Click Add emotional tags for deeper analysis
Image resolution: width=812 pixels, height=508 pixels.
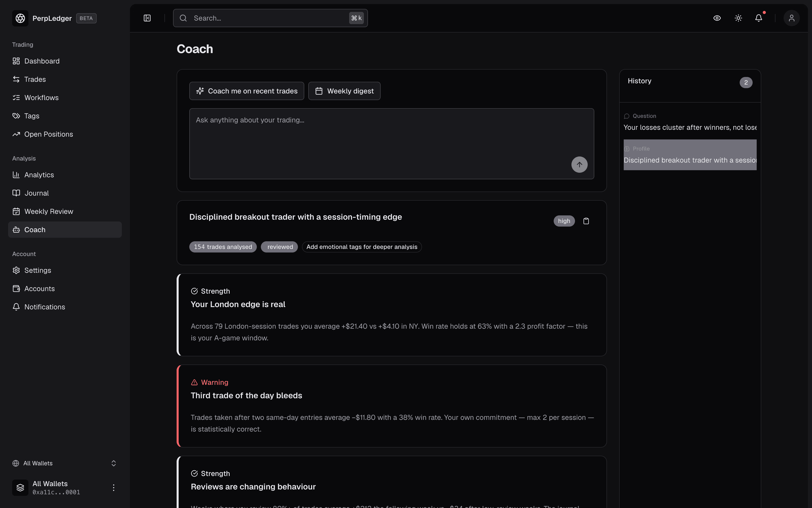pos(362,247)
